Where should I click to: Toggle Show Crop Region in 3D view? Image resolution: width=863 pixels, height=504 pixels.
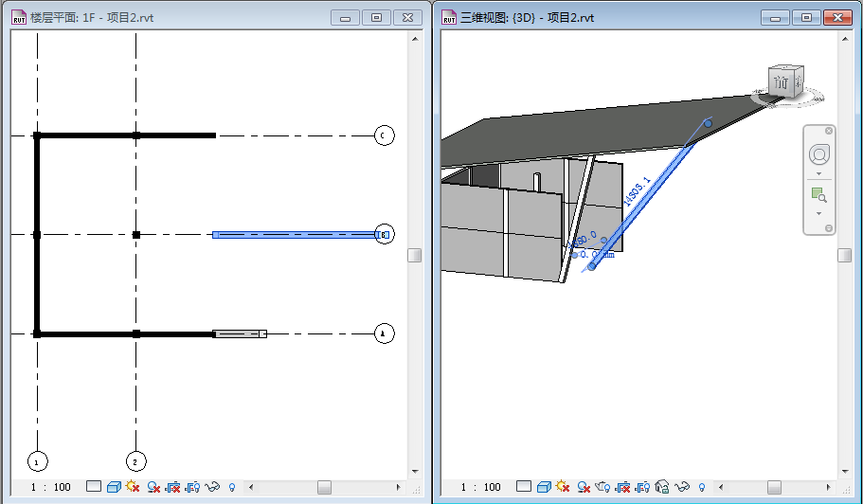642,486
